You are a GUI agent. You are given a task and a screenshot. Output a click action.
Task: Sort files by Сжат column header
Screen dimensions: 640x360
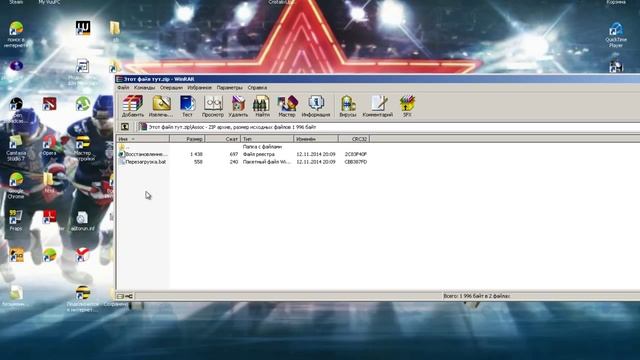[222, 139]
